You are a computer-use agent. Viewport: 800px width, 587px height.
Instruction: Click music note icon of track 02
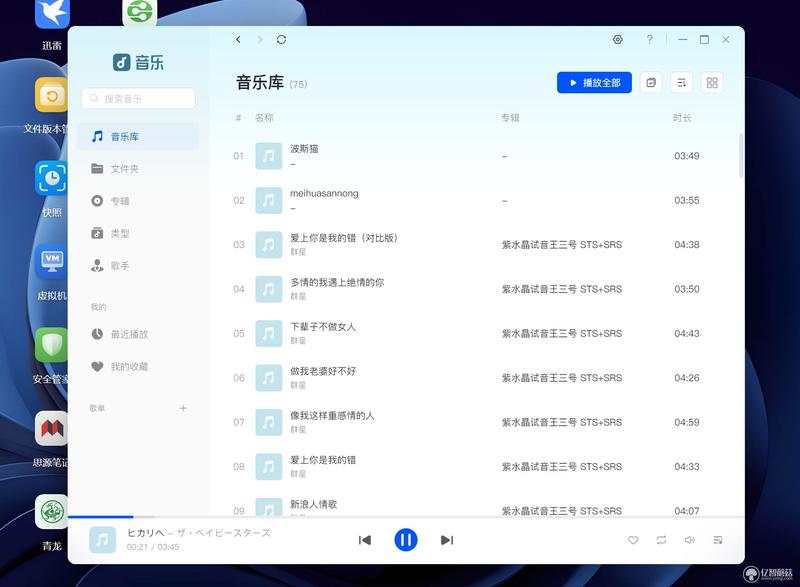(x=268, y=200)
